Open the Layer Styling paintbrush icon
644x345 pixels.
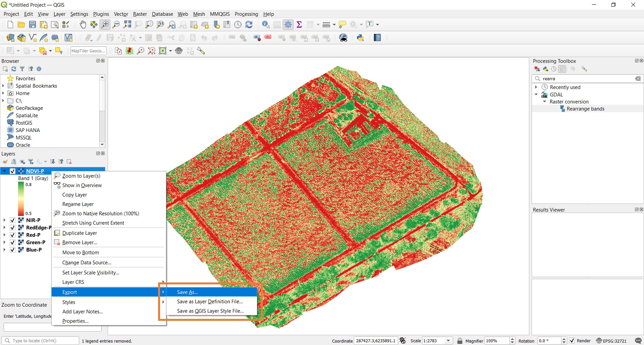coord(5,162)
